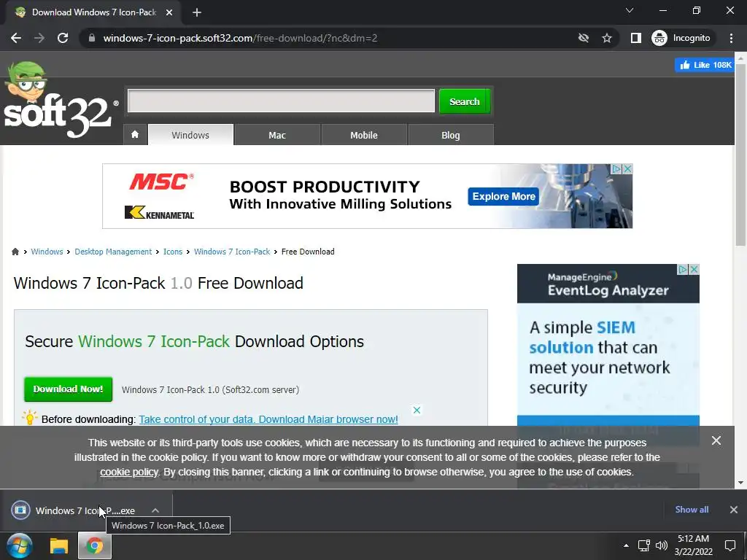Click into the soft32 search field
This screenshot has width=747, height=560.
click(x=281, y=101)
